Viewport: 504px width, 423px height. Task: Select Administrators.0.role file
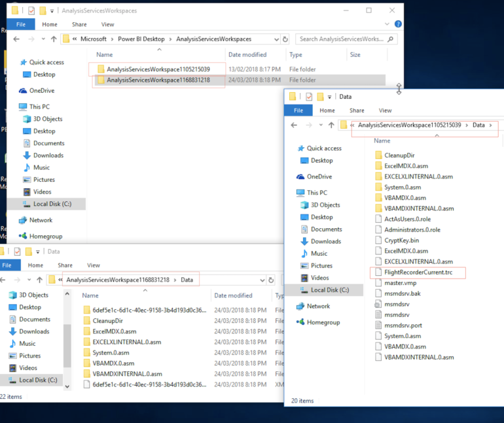click(x=412, y=229)
